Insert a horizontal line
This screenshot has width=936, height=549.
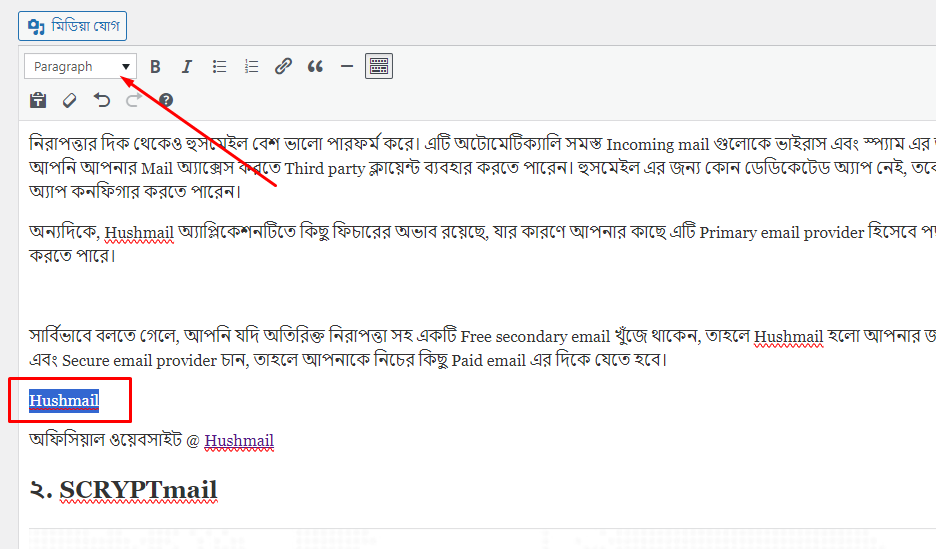pyautogui.click(x=347, y=66)
